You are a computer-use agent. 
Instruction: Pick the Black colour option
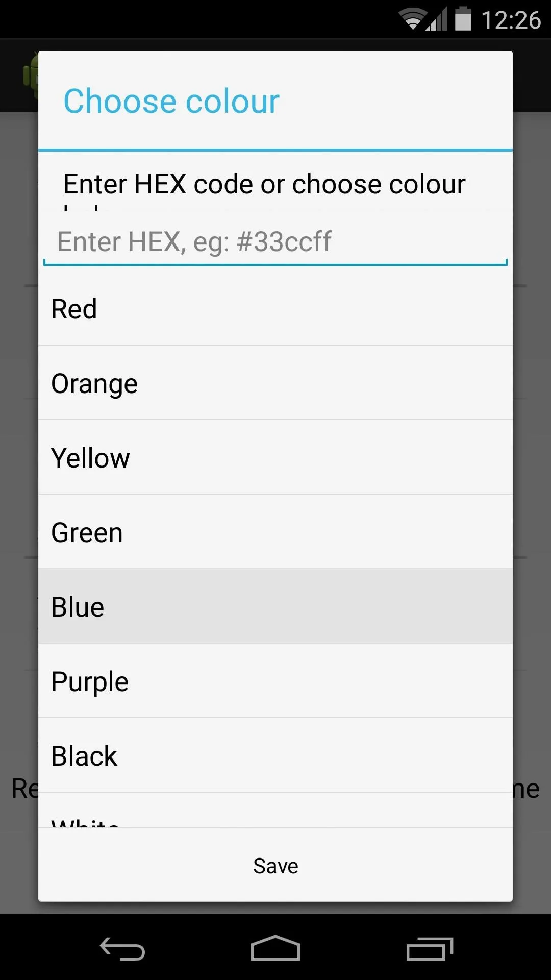click(275, 755)
